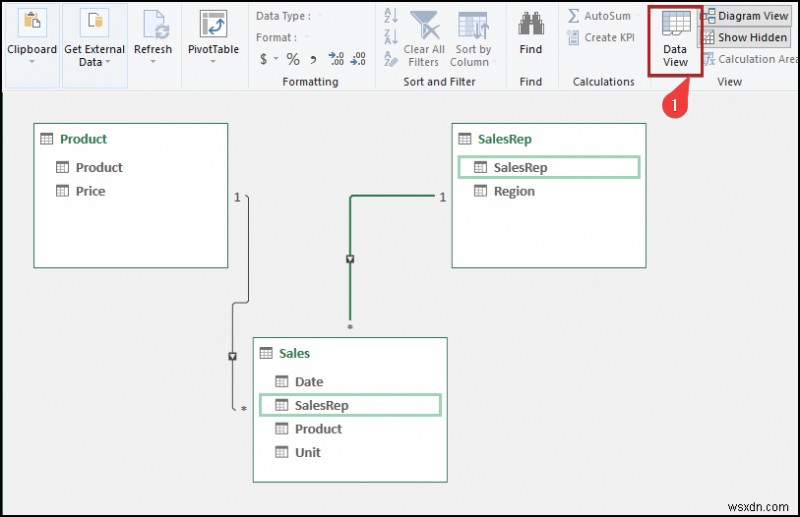Click Create KPI

601,37
